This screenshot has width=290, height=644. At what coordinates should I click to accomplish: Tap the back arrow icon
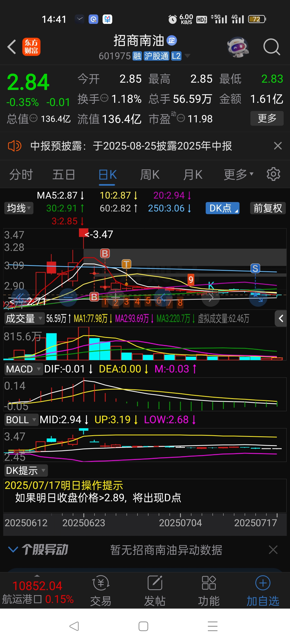12,47
